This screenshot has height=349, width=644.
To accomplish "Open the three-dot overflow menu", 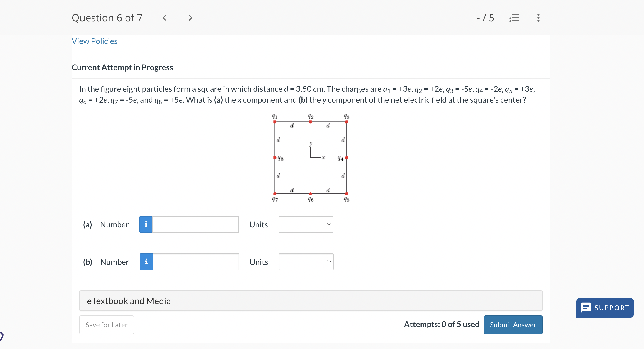I will [x=538, y=17].
